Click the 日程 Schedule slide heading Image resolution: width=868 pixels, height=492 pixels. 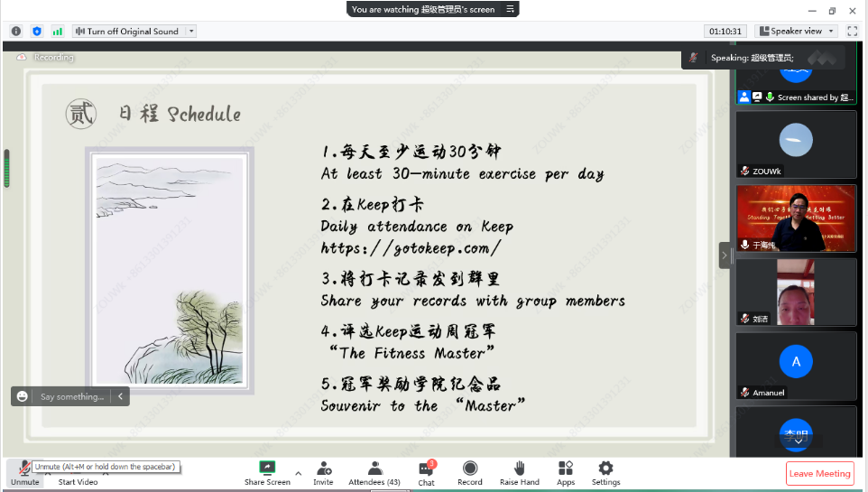point(180,114)
